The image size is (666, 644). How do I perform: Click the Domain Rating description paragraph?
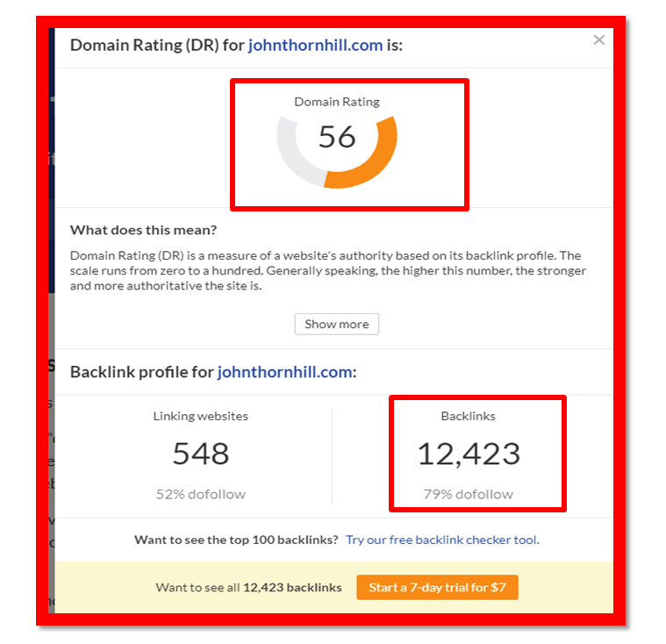[x=326, y=271]
